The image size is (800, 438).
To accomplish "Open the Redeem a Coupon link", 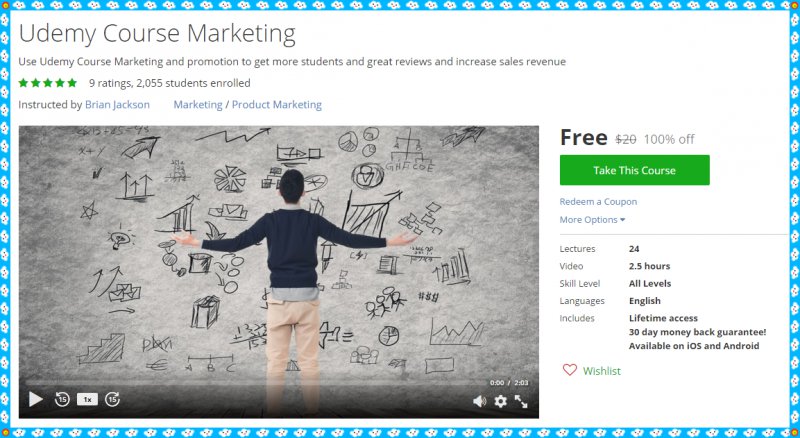I will point(598,202).
